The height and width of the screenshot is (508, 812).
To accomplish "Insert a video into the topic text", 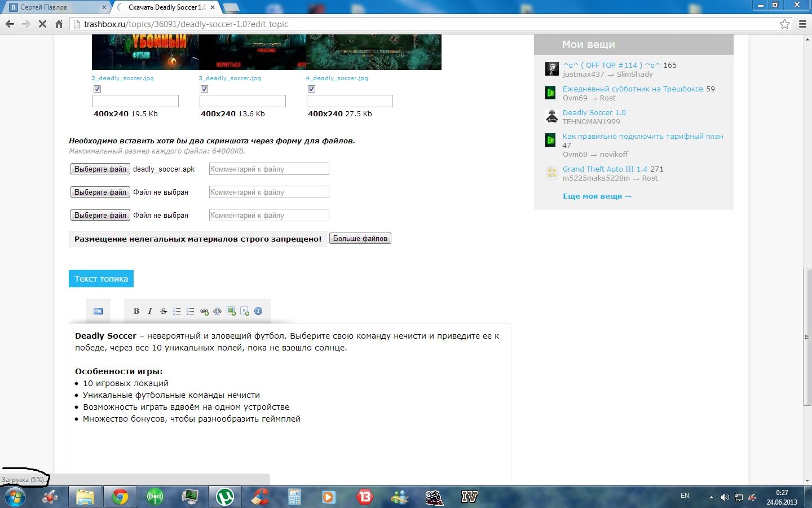I will (245, 311).
